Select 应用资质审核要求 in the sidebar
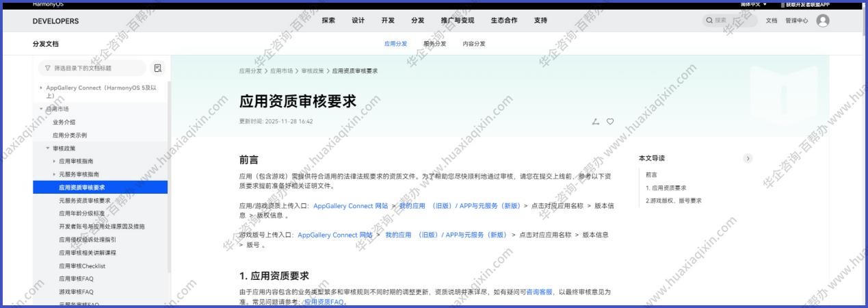This screenshot has width=868, height=308. (100, 187)
